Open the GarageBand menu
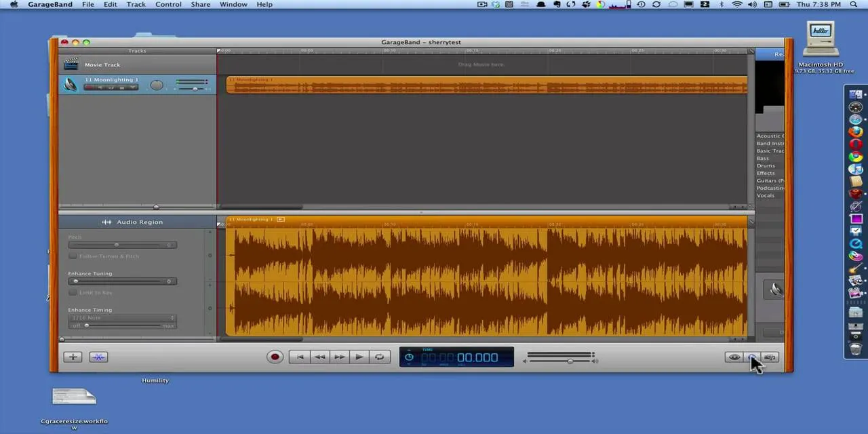Image resolution: width=868 pixels, height=434 pixels. pyautogui.click(x=50, y=4)
